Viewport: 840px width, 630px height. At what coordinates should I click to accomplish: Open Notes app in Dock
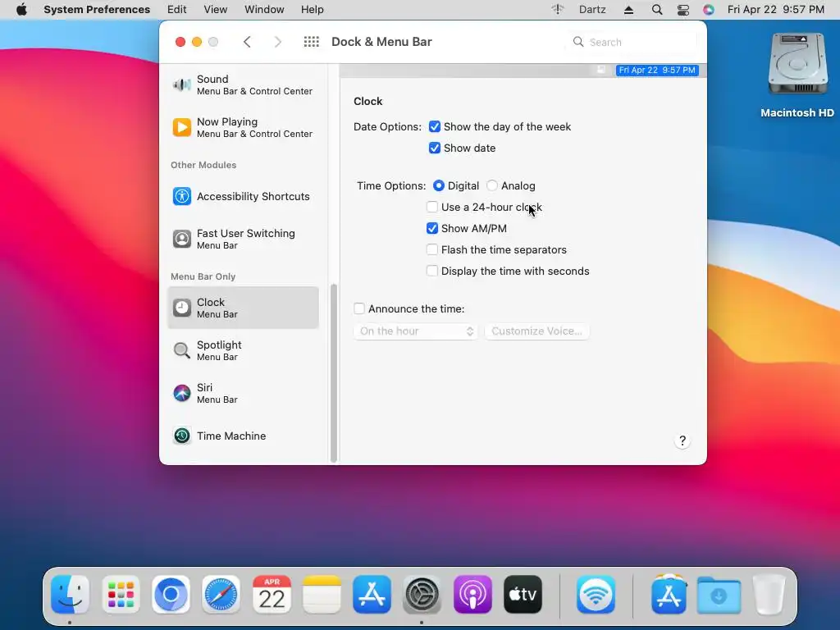(x=322, y=594)
